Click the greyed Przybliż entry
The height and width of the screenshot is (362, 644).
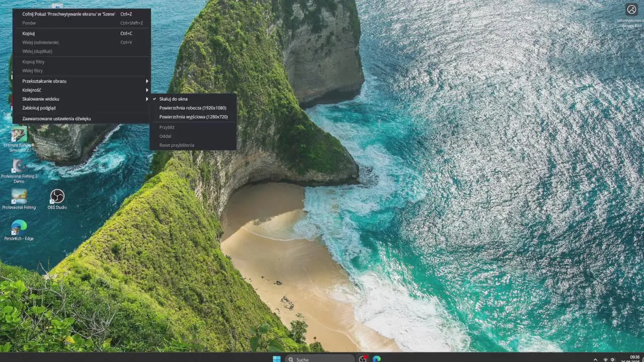tap(193, 127)
